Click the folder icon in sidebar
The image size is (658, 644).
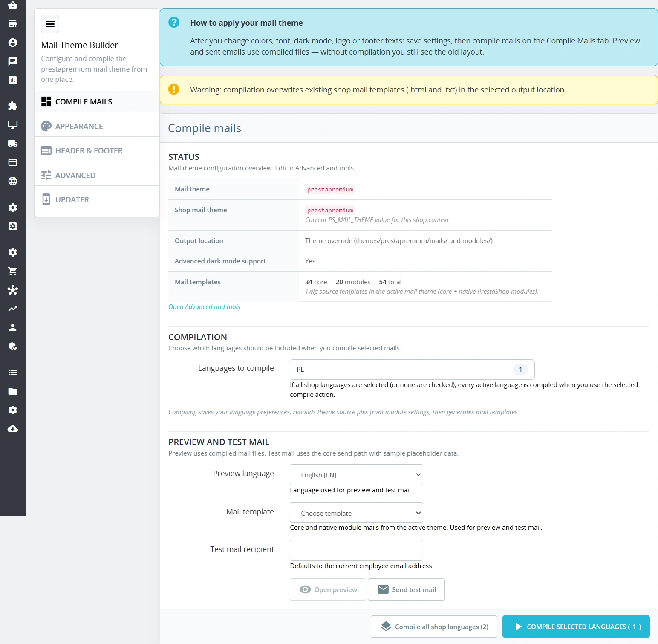13,391
